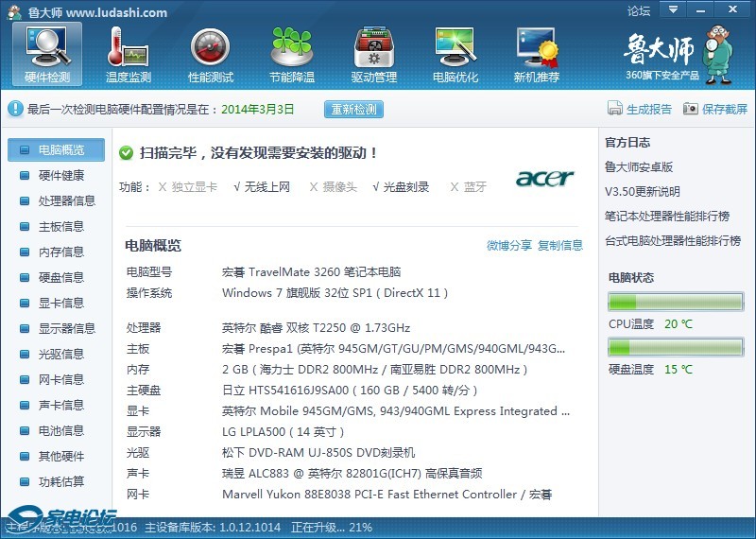756x539 pixels.
Task: Open the 节能降温 energy saving section
Action: point(291,53)
